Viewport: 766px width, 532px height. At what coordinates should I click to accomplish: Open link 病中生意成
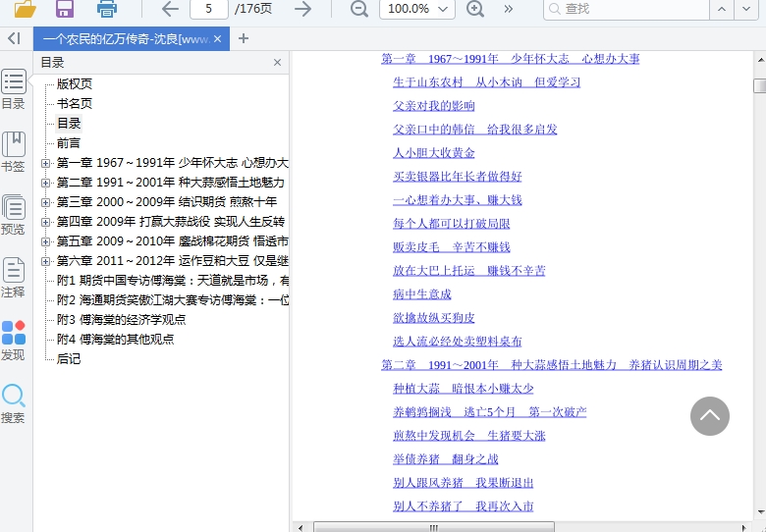[x=422, y=294]
